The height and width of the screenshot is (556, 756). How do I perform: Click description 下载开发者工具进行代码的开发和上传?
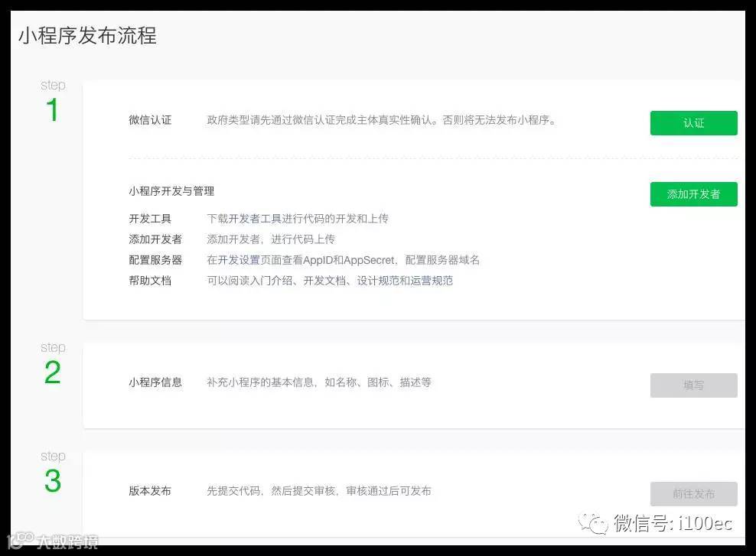click(x=298, y=219)
